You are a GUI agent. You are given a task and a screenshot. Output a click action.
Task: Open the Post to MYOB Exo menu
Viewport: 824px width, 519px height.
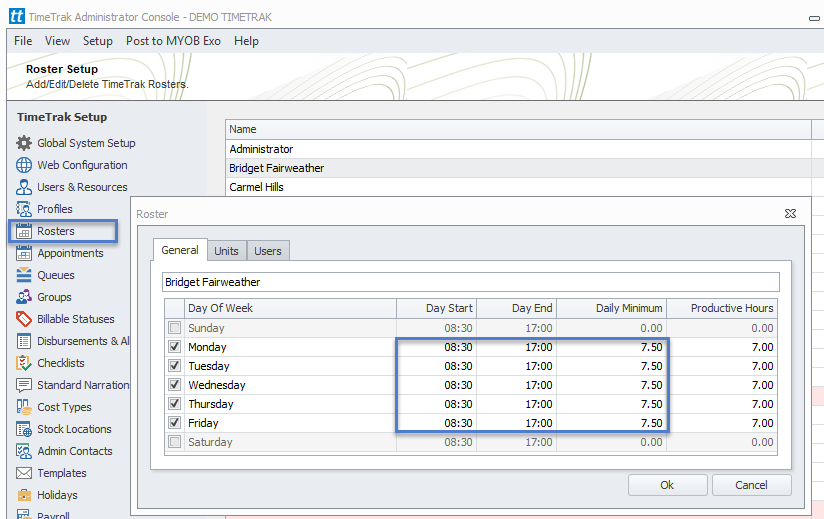coord(173,41)
